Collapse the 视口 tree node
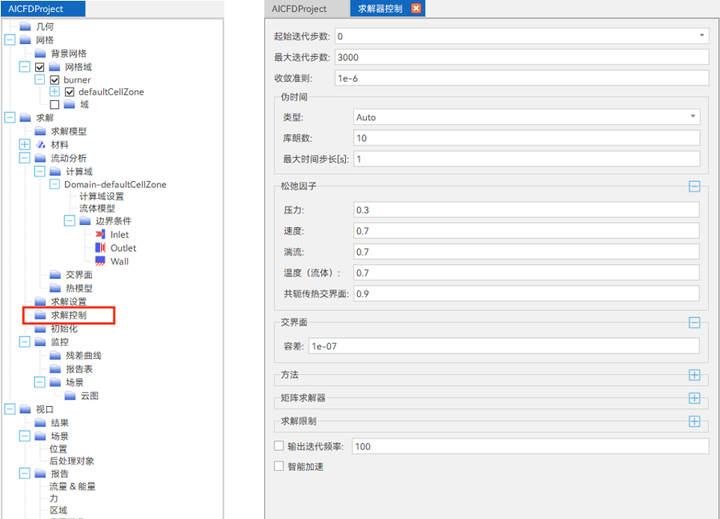The height and width of the screenshot is (519, 720). pyautogui.click(x=10, y=409)
